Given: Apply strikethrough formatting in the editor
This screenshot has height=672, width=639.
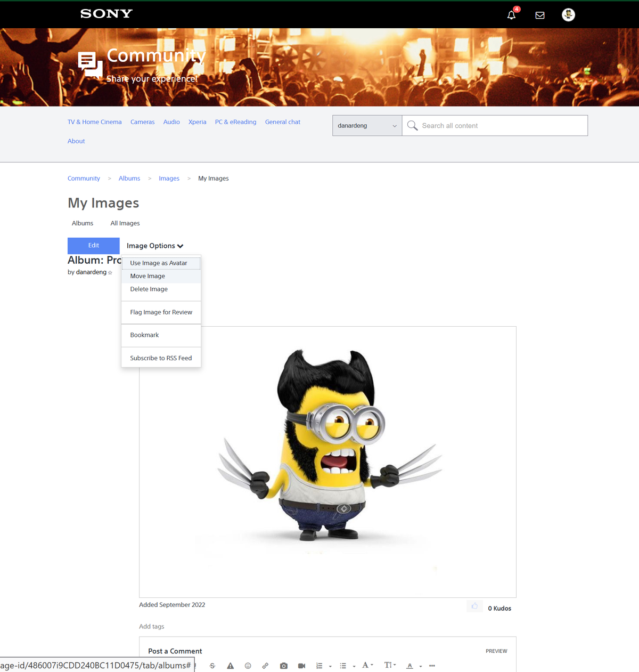Looking at the screenshot, I should pyautogui.click(x=212, y=665).
